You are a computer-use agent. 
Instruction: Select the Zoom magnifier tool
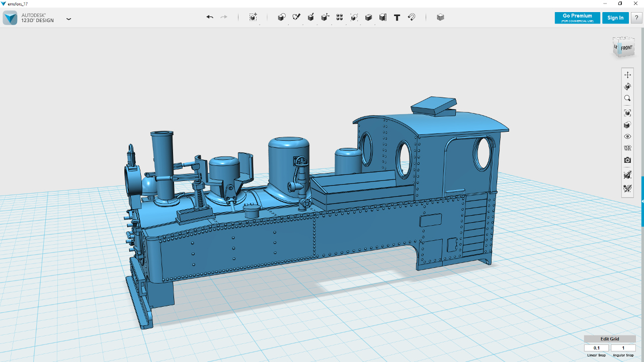tap(627, 99)
